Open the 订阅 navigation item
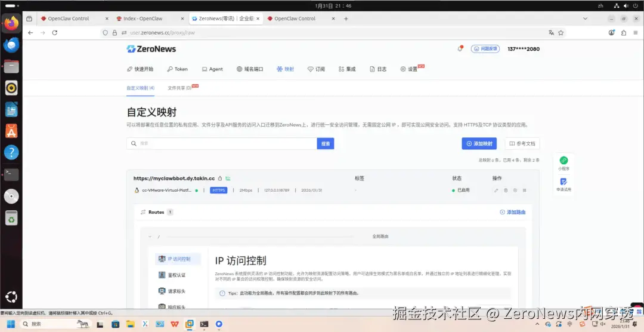 [316, 69]
